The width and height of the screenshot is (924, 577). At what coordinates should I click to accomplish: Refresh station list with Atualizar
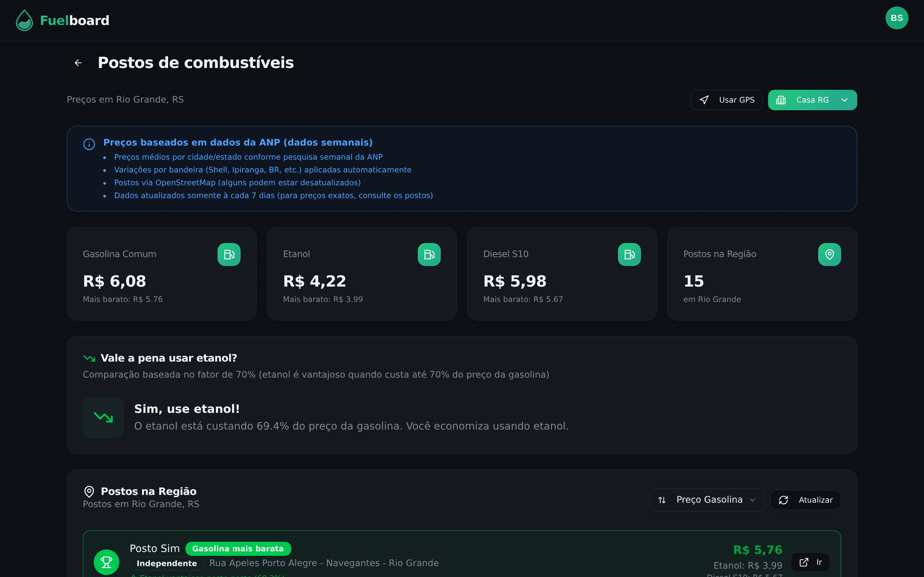tap(805, 499)
